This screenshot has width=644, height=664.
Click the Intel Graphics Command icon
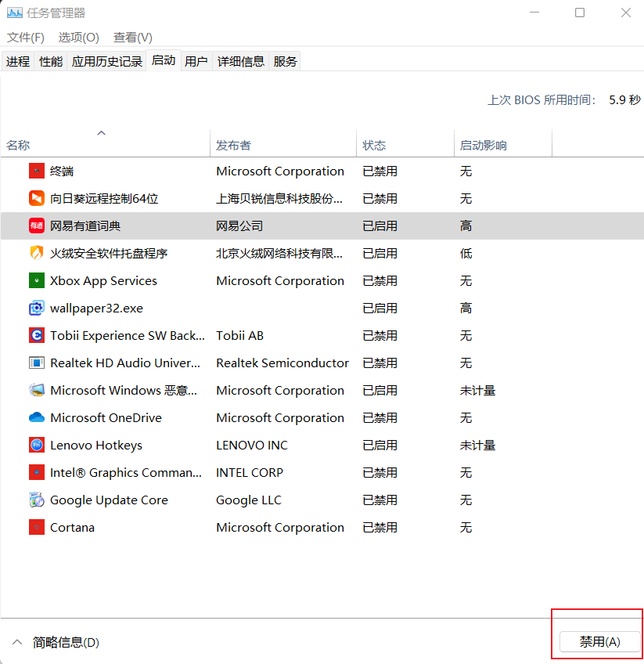tap(37, 472)
